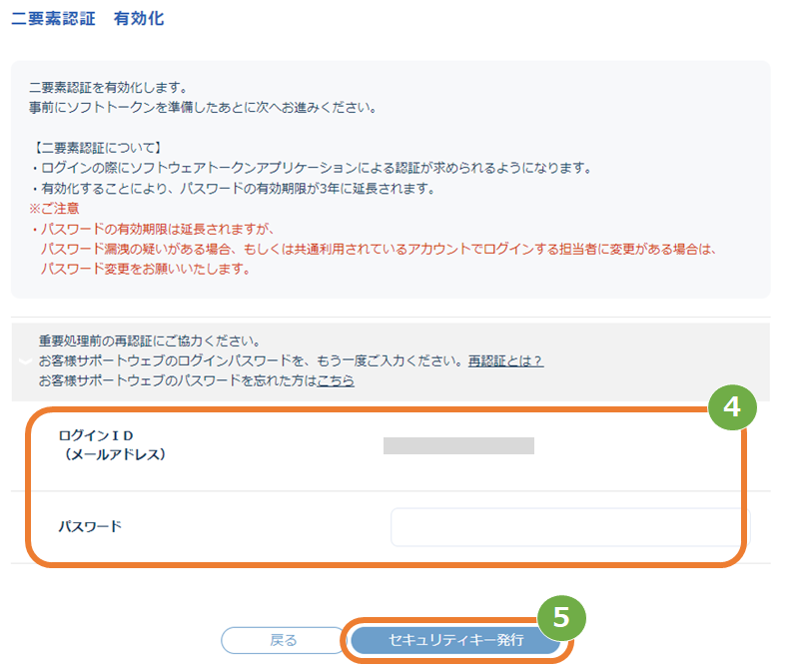Image resolution: width=787 pixels, height=672 pixels.
Task: Click the 戻る button
Action: coord(283,640)
